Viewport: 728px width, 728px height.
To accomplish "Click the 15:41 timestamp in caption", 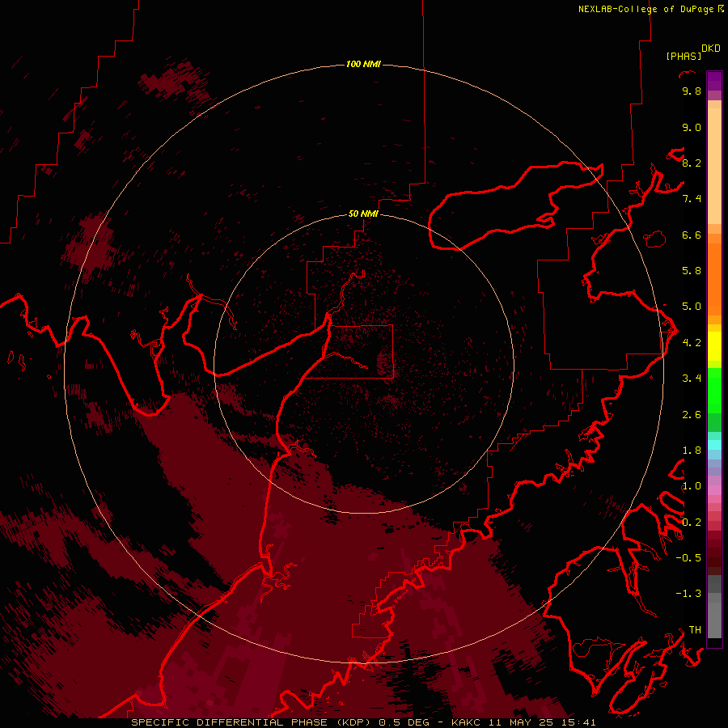I will (x=578, y=722).
